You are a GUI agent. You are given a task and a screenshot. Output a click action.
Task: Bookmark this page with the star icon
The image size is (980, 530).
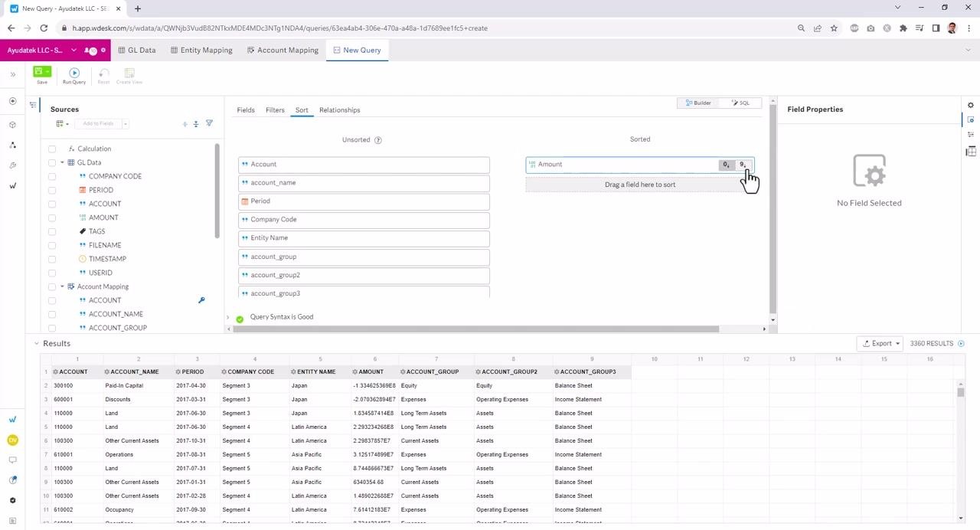point(834,28)
